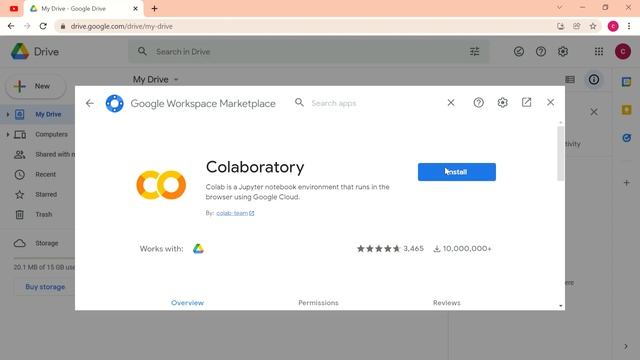Expand My Drive tree arrow
The image size is (640, 360).
[x=8, y=114]
